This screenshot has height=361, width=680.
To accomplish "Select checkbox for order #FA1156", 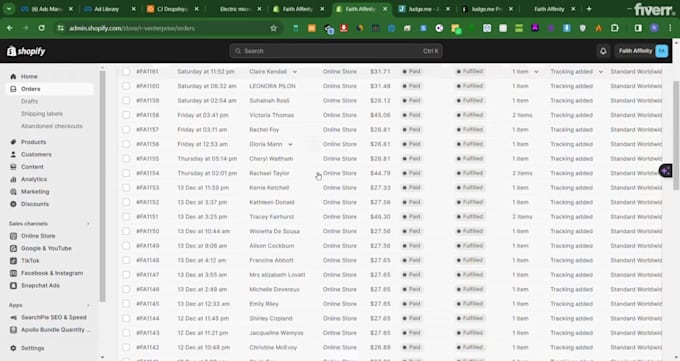I will click(126, 144).
